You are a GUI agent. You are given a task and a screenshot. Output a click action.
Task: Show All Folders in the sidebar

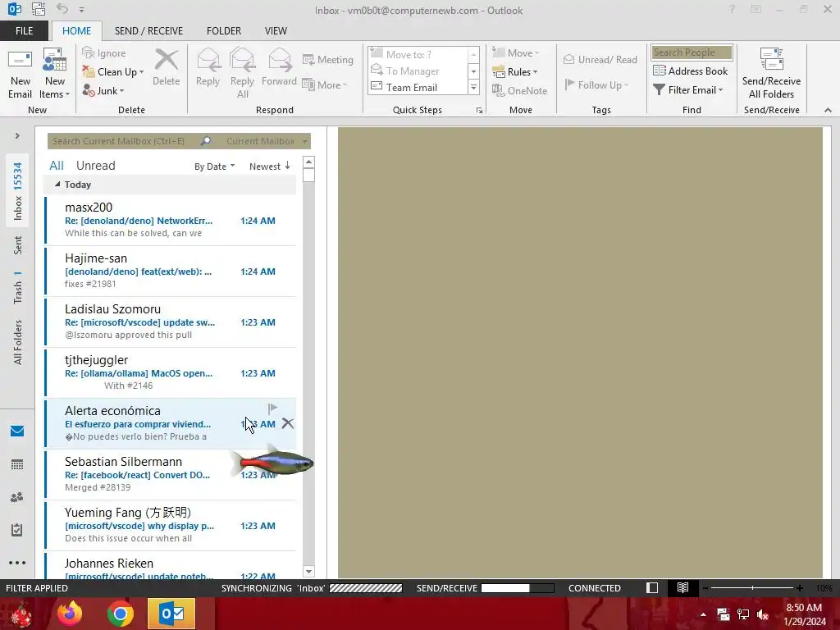[x=18, y=342]
